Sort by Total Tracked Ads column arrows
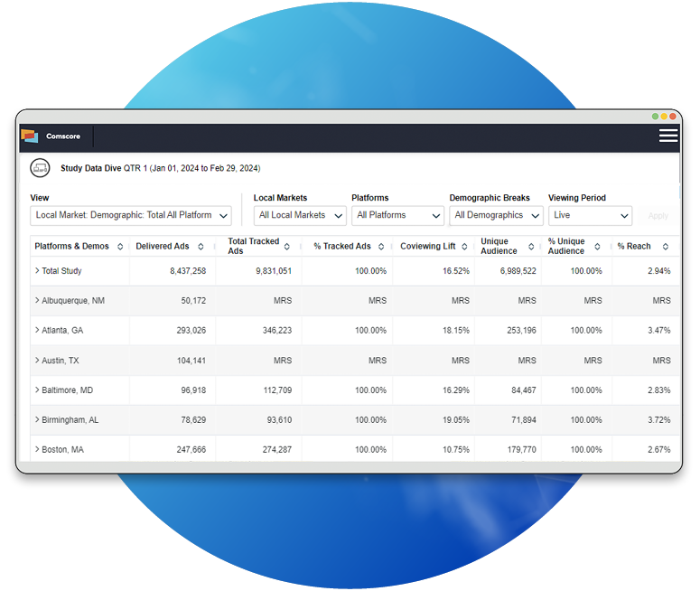The height and width of the screenshot is (591, 700). [287, 247]
